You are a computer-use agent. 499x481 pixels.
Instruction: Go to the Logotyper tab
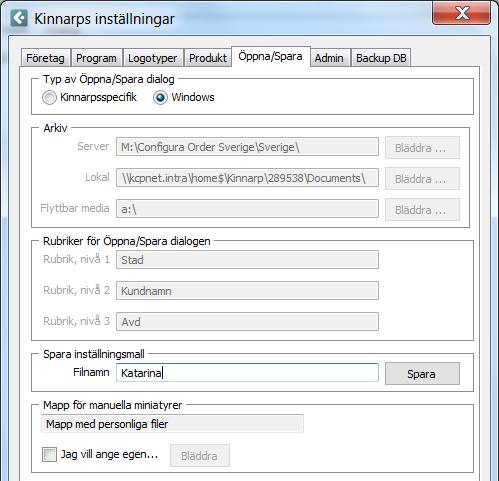click(x=152, y=58)
